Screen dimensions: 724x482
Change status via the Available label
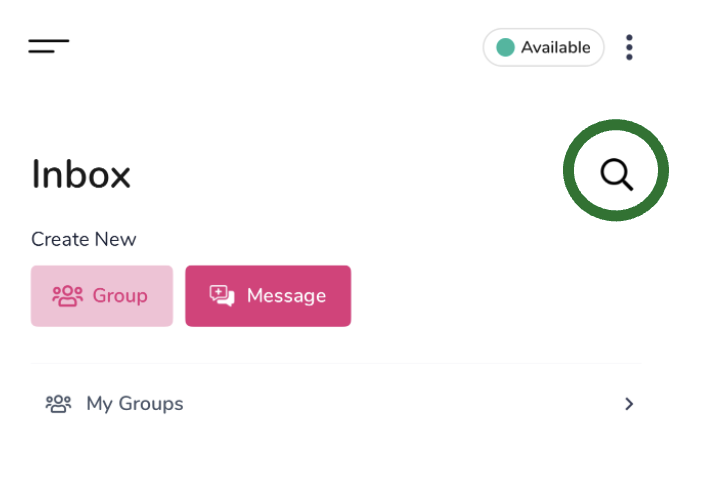555,48
